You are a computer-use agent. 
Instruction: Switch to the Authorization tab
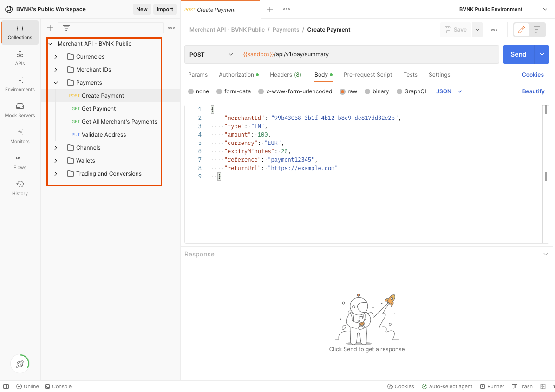(x=239, y=75)
